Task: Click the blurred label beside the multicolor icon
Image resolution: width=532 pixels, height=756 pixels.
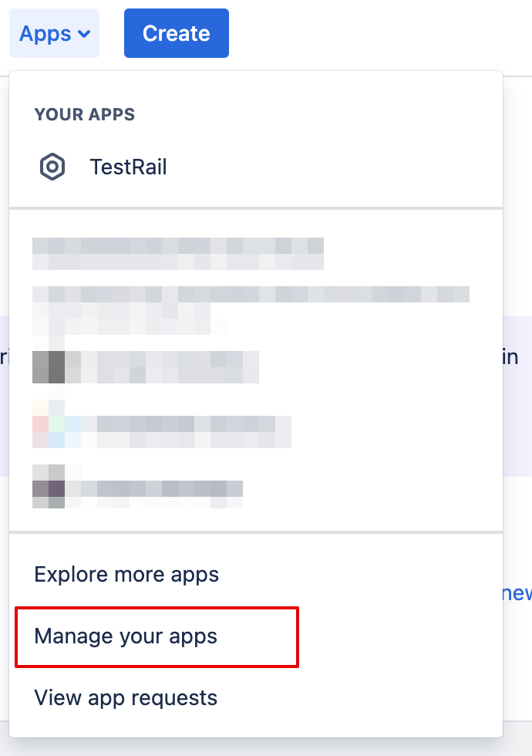Action: pyautogui.click(x=186, y=431)
